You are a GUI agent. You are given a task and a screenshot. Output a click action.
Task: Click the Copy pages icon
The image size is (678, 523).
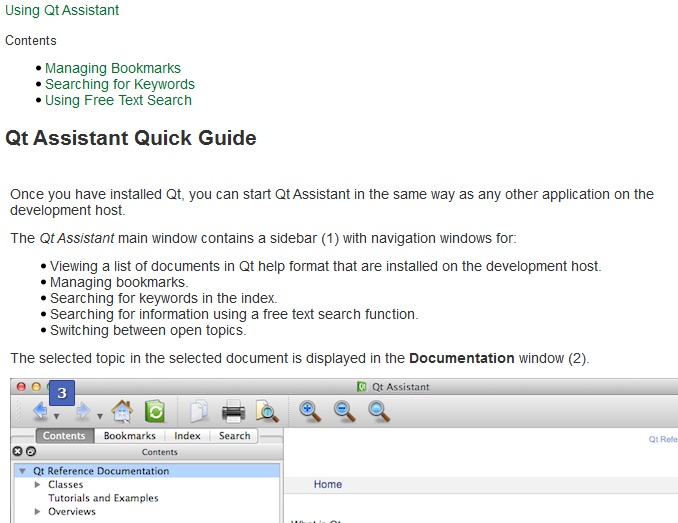click(199, 411)
